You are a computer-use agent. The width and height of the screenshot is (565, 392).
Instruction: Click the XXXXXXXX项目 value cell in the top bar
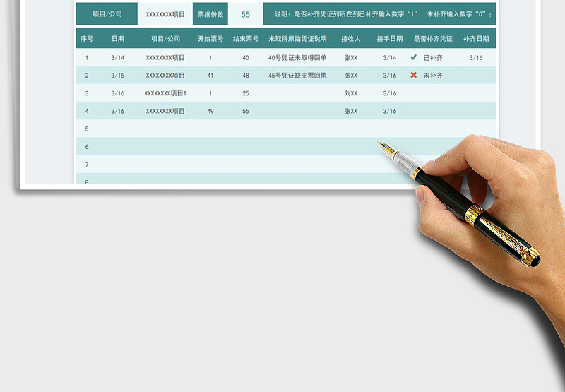(165, 14)
